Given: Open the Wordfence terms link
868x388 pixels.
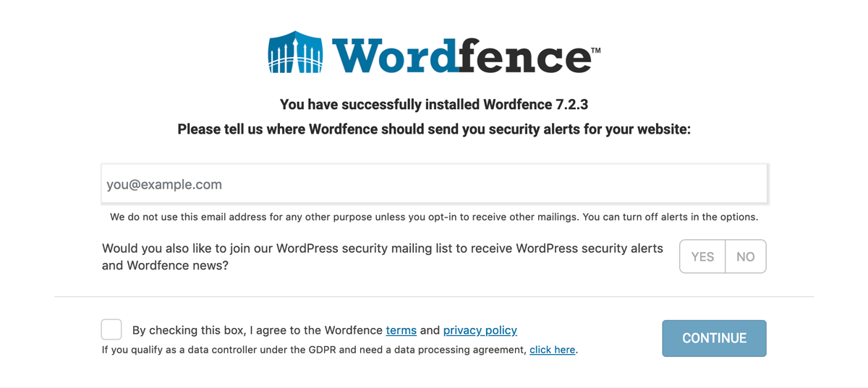Looking at the screenshot, I should pos(401,330).
